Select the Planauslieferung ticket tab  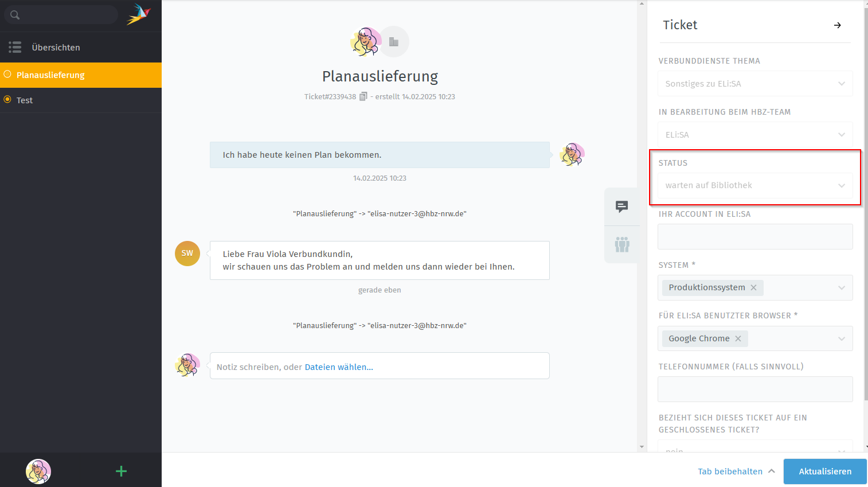tap(50, 75)
